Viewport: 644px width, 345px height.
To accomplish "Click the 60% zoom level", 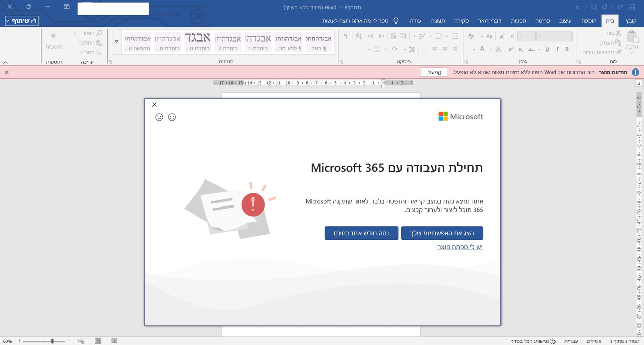I will click(7, 341).
